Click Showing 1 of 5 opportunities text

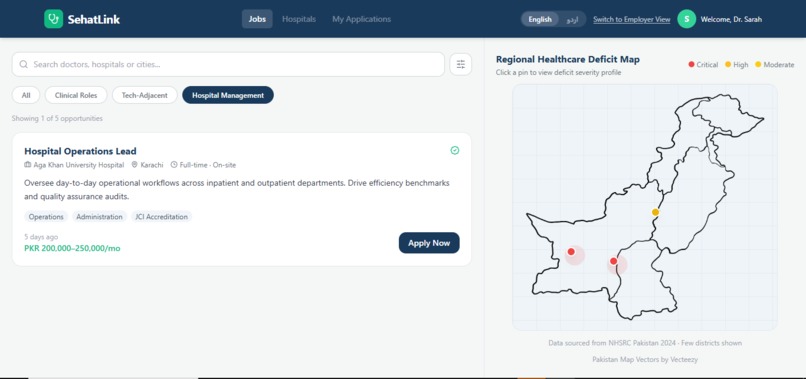click(x=57, y=118)
